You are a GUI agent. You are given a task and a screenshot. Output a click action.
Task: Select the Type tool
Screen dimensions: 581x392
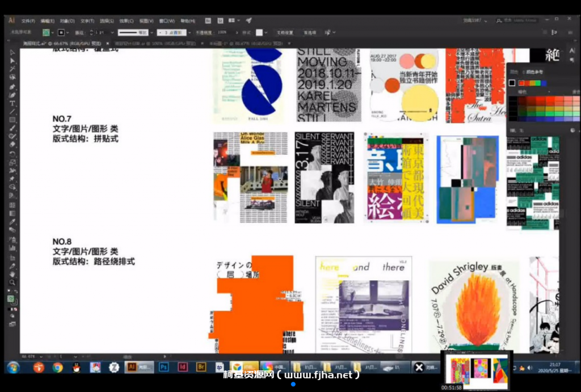(12, 103)
